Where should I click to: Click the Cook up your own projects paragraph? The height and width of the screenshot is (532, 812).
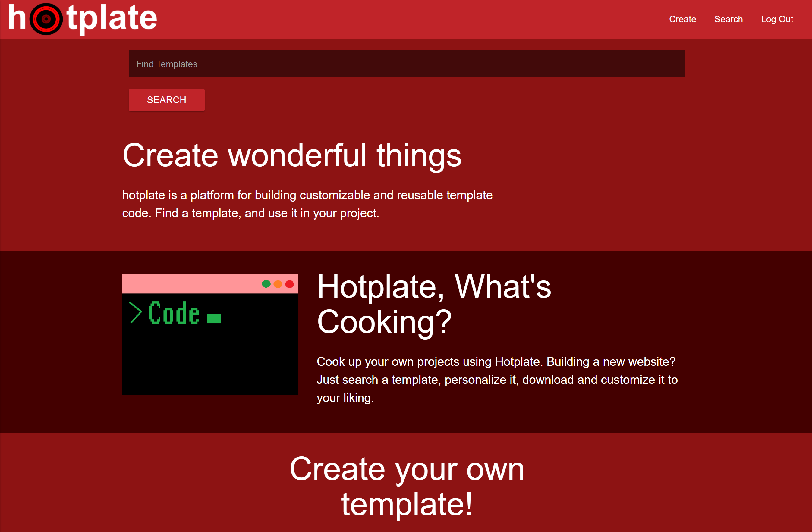pos(497,380)
